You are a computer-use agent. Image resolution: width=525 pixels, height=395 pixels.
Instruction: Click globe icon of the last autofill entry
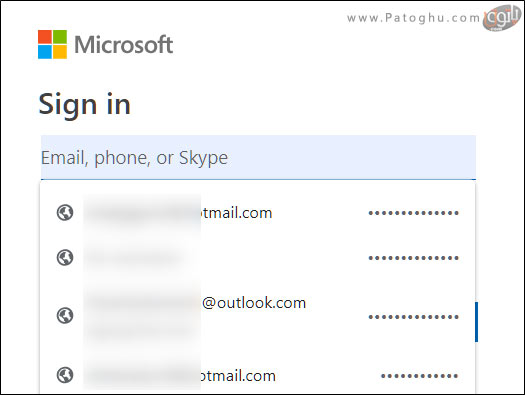pyautogui.click(x=65, y=375)
